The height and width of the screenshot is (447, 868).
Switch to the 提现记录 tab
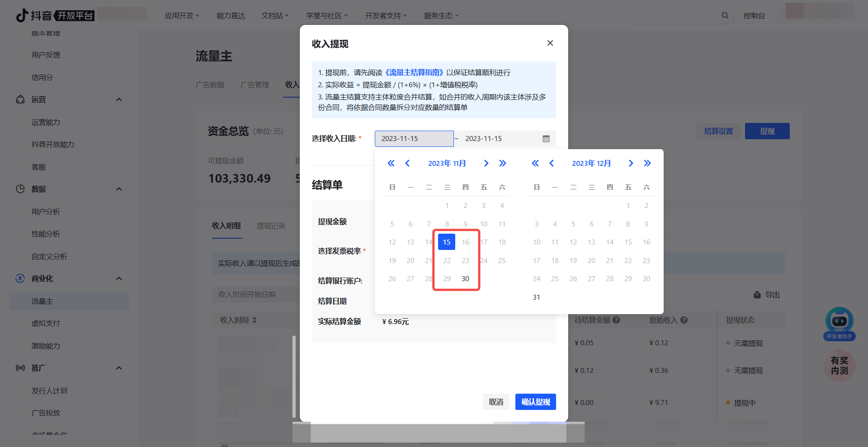[x=271, y=226]
